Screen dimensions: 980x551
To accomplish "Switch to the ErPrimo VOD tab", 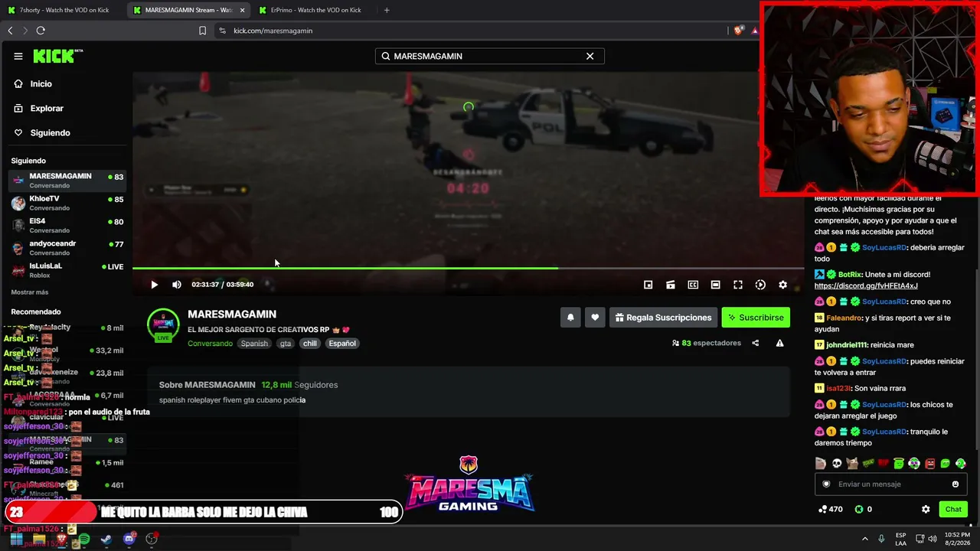I will pyautogui.click(x=310, y=10).
